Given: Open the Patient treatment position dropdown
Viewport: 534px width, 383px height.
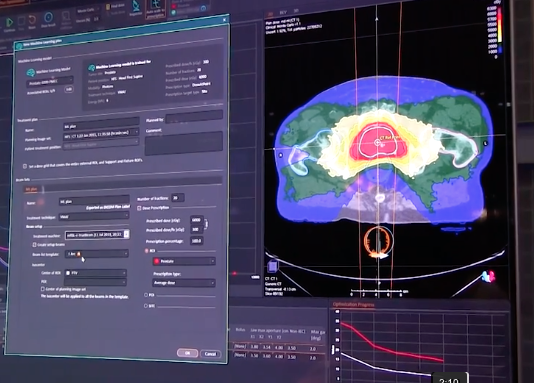Looking at the screenshot, I should tap(101, 144).
